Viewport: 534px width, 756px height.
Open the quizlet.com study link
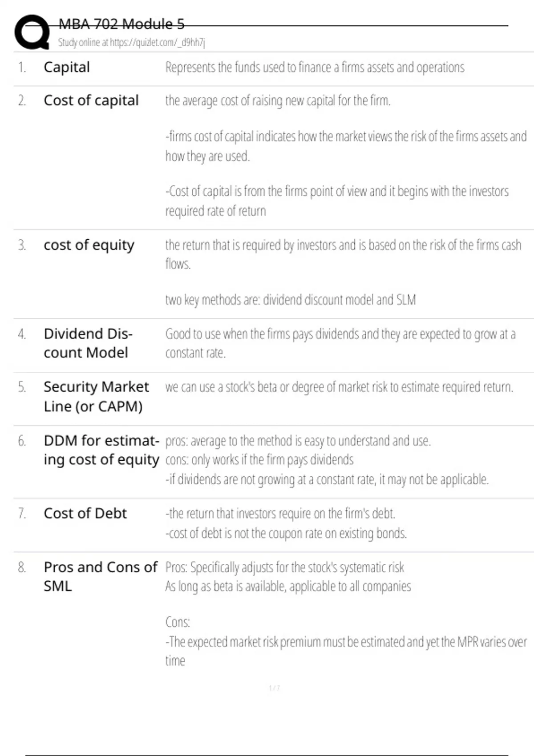131,43
